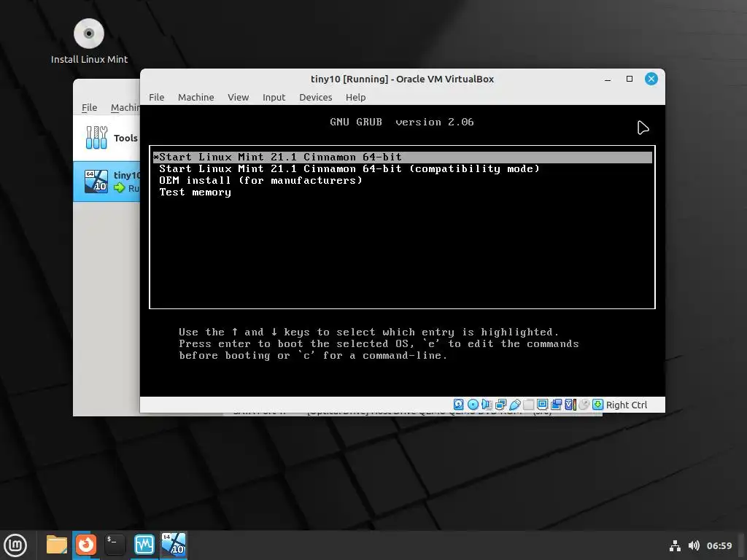Open the Install Linux Mint desktop icon
This screenshot has width=747, height=560.
(89, 42)
